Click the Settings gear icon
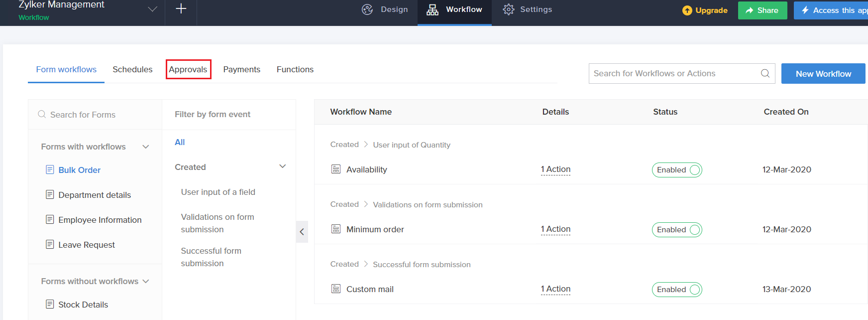This screenshot has height=320, width=868. pyautogui.click(x=508, y=9)
